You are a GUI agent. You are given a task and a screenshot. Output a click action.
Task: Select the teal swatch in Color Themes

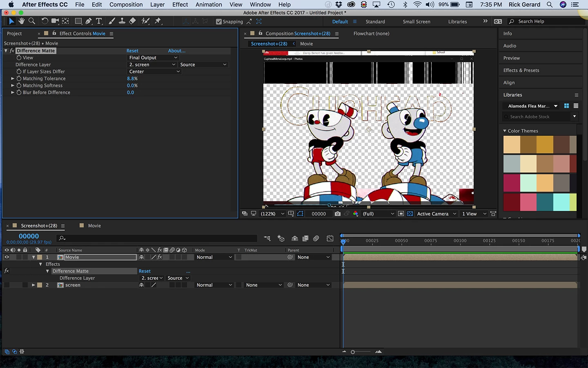[x=545, y=202]
